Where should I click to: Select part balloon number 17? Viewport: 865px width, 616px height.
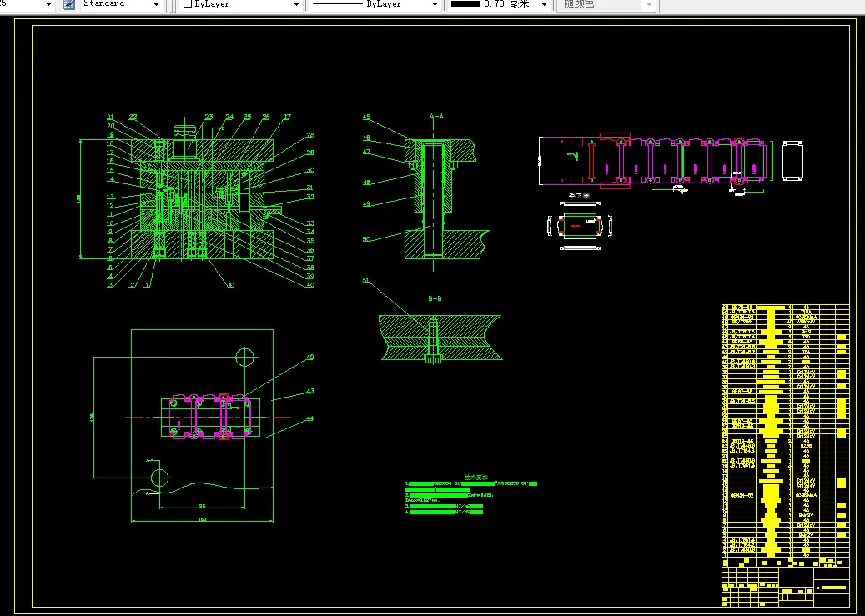[110, 153]
